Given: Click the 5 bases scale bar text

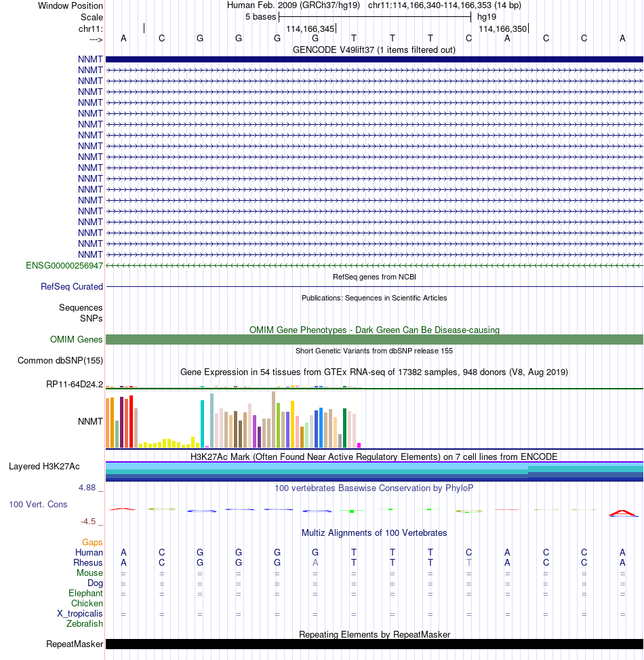Looking at the screenshot, I should [261, 17].
